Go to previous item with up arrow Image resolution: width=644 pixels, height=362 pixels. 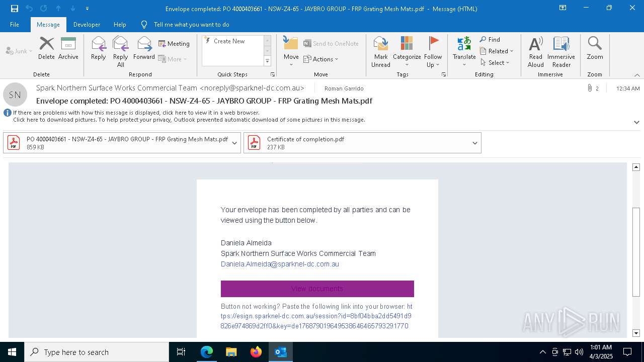tap(58, 9)
